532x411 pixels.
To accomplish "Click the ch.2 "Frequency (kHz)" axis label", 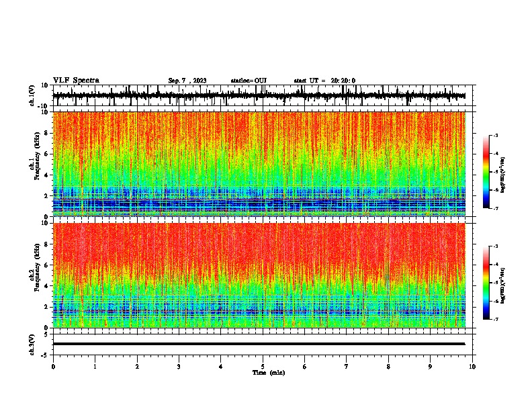I will tap(38, 267).
